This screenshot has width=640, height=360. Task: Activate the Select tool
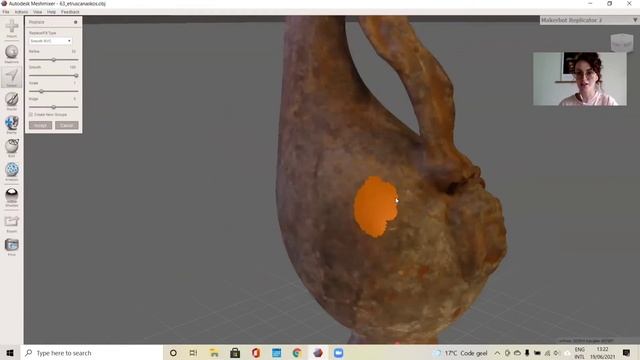coord(11,77)
